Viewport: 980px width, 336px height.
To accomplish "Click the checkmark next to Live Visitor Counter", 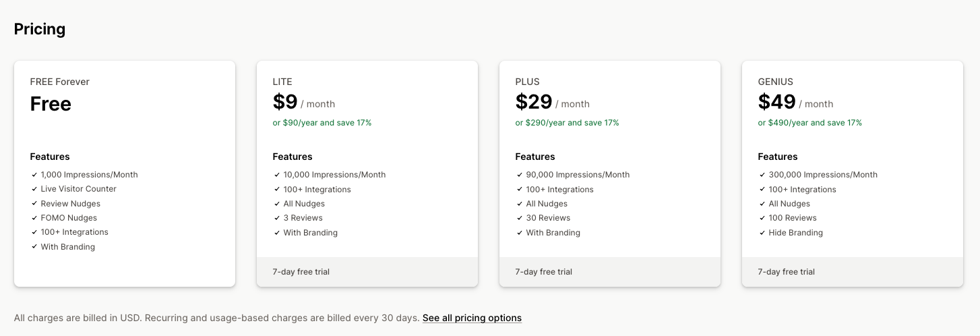I will [x=34, y=189].
